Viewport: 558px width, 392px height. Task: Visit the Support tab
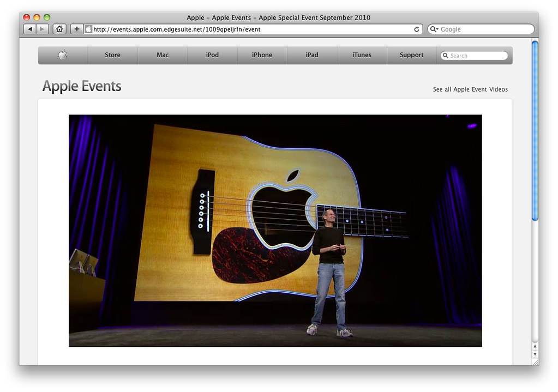pos(411,55)
